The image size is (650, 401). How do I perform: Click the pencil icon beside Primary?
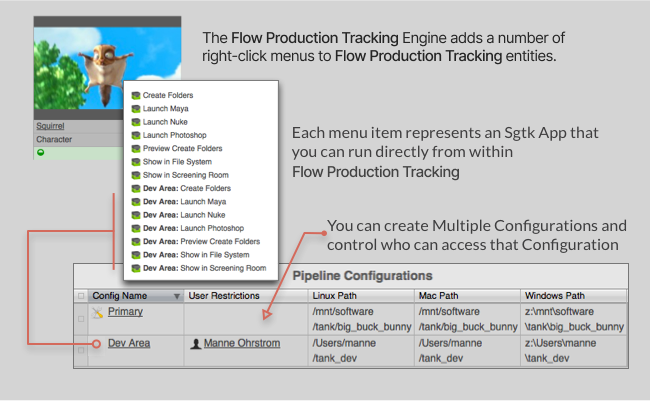click(x=98, y=312)
